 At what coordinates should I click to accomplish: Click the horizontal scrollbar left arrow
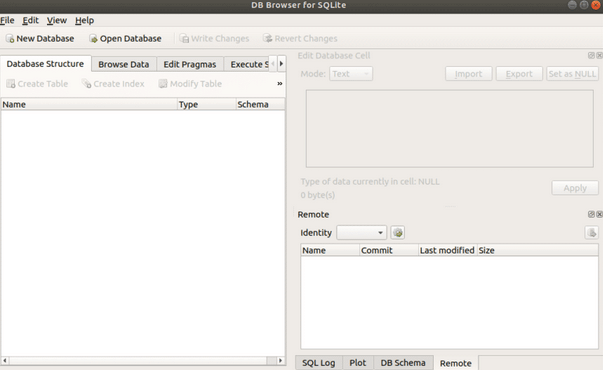click(5, 361)
